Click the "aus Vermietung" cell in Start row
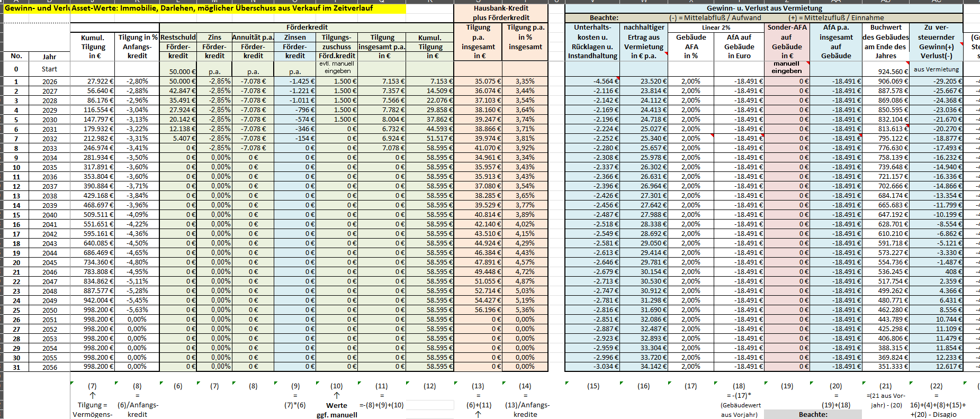 pyautogui.click(x=936, y=69)
